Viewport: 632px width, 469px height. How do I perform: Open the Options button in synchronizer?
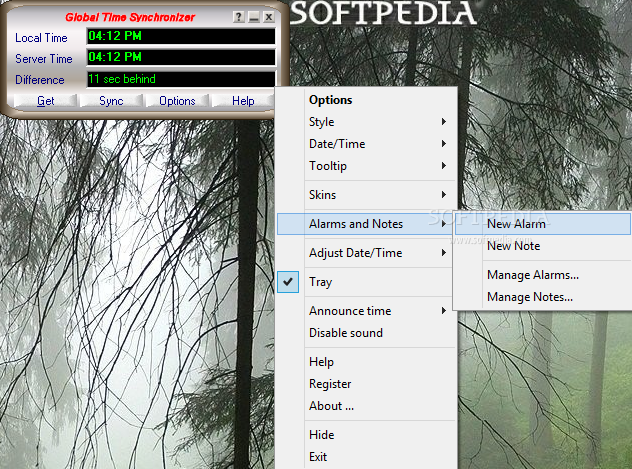tap(177, 101)
